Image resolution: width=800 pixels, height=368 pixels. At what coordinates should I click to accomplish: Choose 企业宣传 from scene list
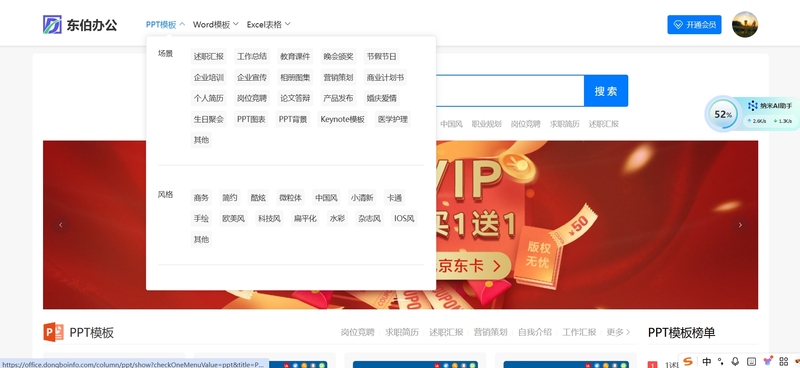[252, 78]
